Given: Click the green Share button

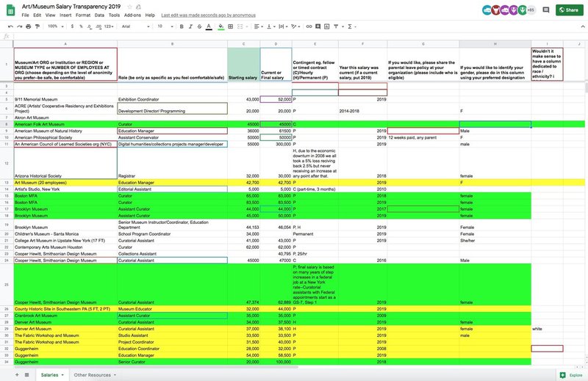Looking at the screenshot, I should (x=567, y=10).
